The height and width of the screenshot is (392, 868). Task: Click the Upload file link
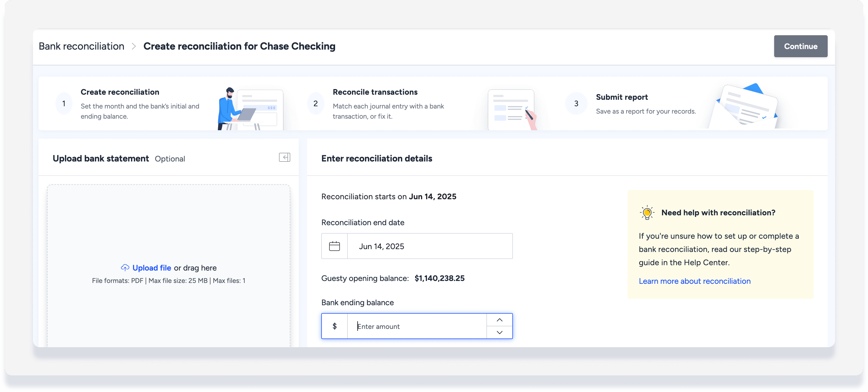pos(152,268)
